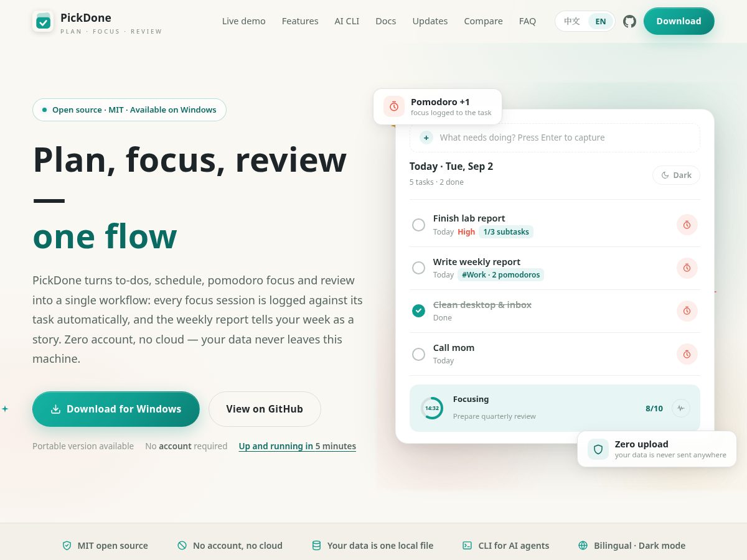Check off Finish lab report task

(x=419, y=225)
